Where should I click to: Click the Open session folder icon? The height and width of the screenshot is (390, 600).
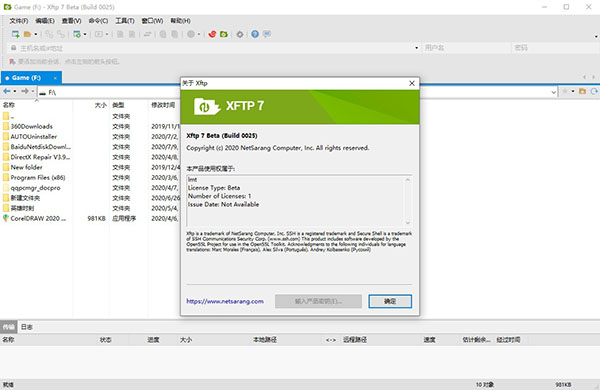(x=27, y=34)
